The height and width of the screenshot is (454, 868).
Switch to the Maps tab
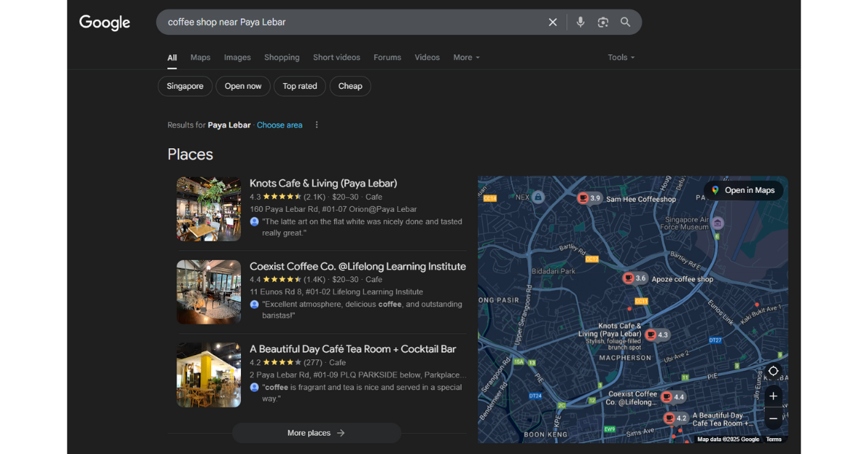200,57
